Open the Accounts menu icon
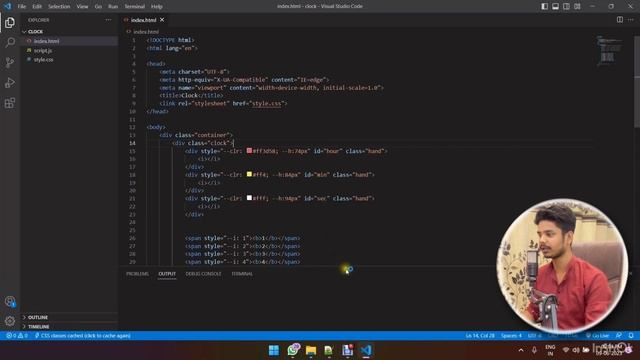Viewport: 640px width, 360px height. point(10,302)
